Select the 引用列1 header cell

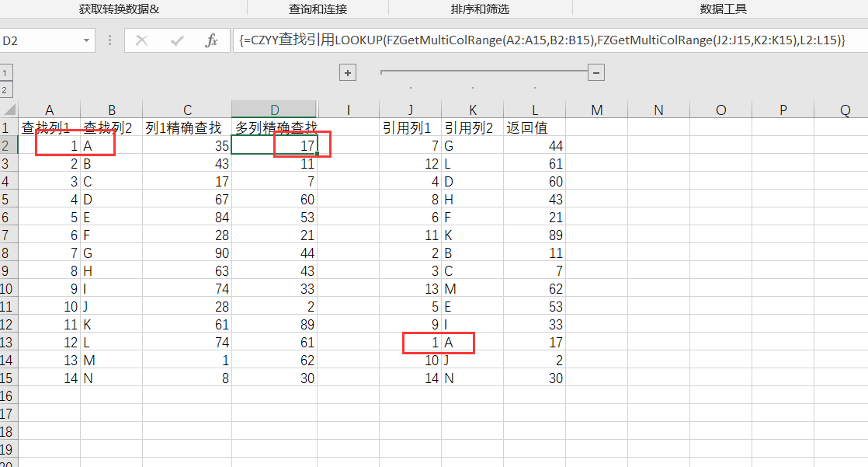click(410, 128)
